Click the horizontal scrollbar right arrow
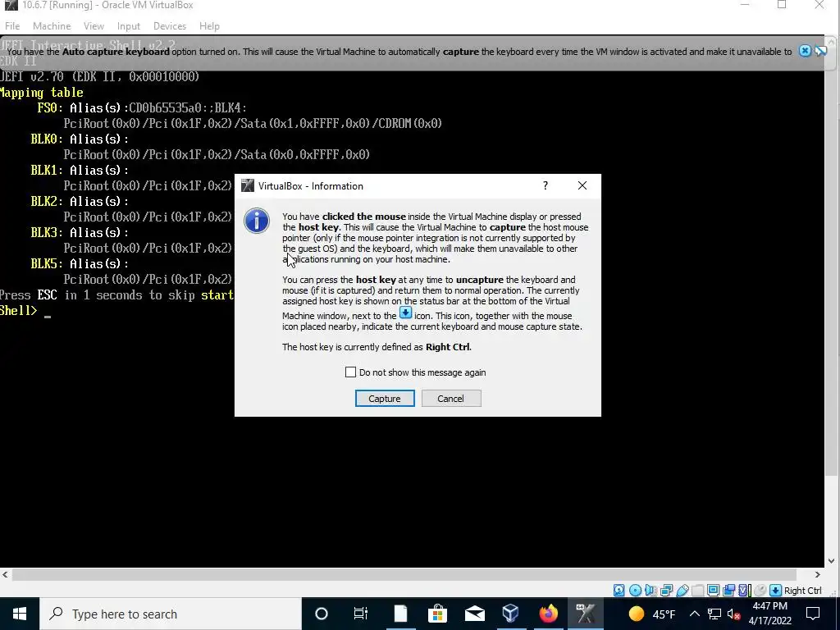 818,574
